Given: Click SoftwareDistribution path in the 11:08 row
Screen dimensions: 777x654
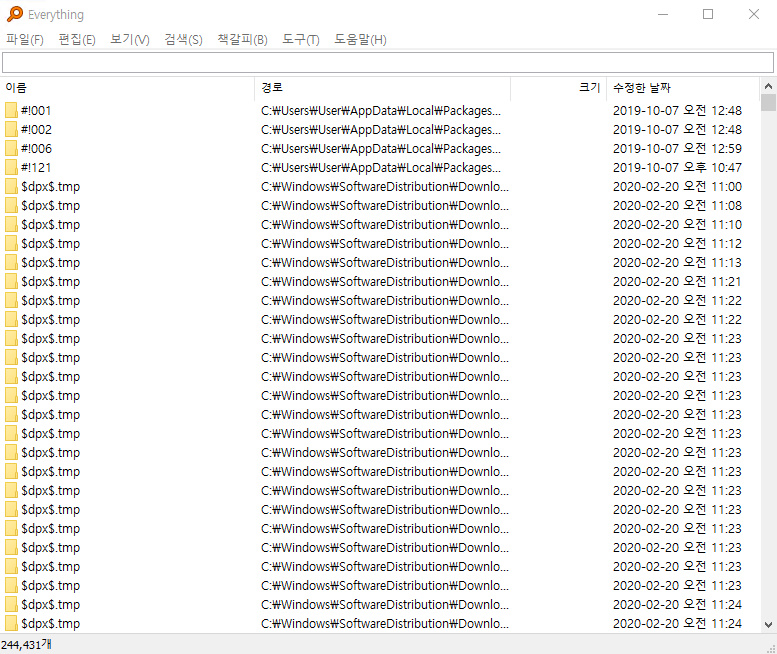Looking at the screenshot, I should [x=385, y=205].
